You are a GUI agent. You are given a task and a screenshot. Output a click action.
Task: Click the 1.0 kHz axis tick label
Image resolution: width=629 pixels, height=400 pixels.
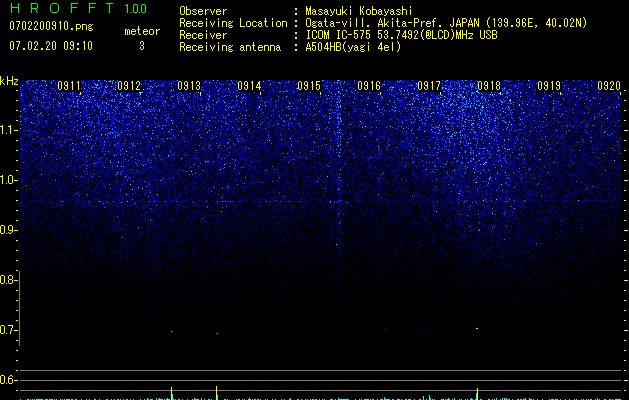[9, 180]
